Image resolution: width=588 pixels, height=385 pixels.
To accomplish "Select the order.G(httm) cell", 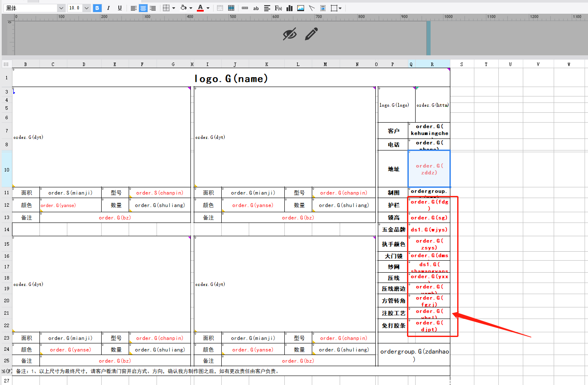I will point(433,105).
